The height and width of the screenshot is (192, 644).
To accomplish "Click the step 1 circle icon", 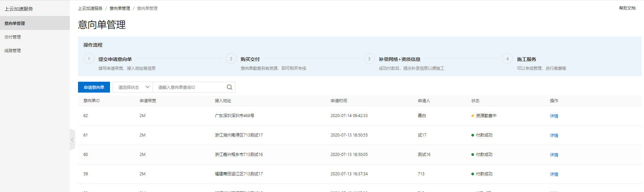I will click(x=89, y=59).
